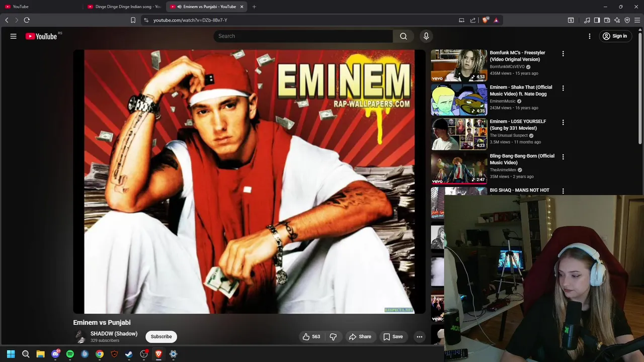644x362 pixels.
Task: Focus the YouTube search field
Action: point(303,36)
